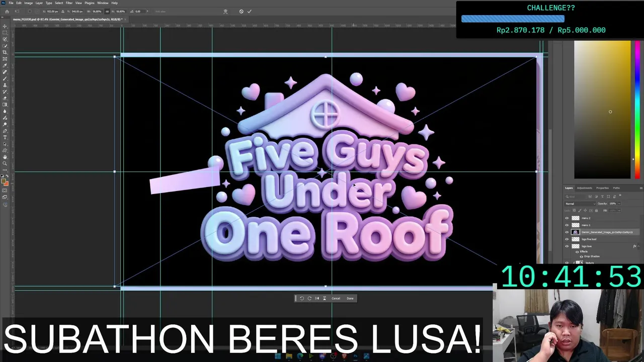Open the Image menu
Viewport: 644px width, 362px height.
[x=28, y=3]
